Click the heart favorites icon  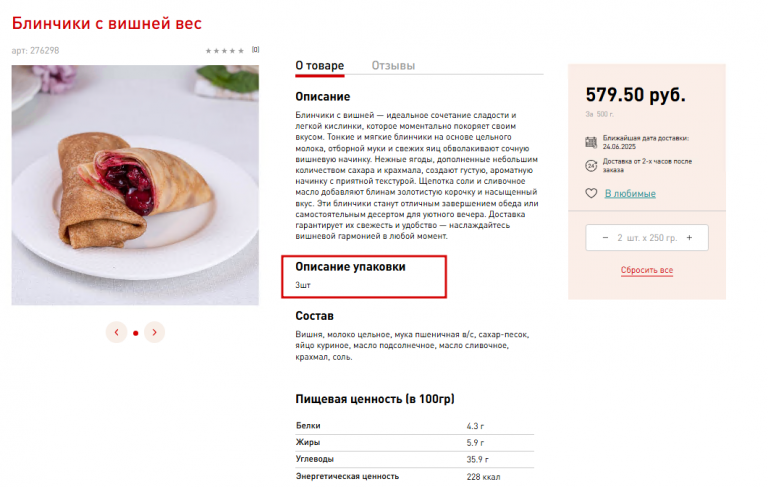(x=591, y=193)
